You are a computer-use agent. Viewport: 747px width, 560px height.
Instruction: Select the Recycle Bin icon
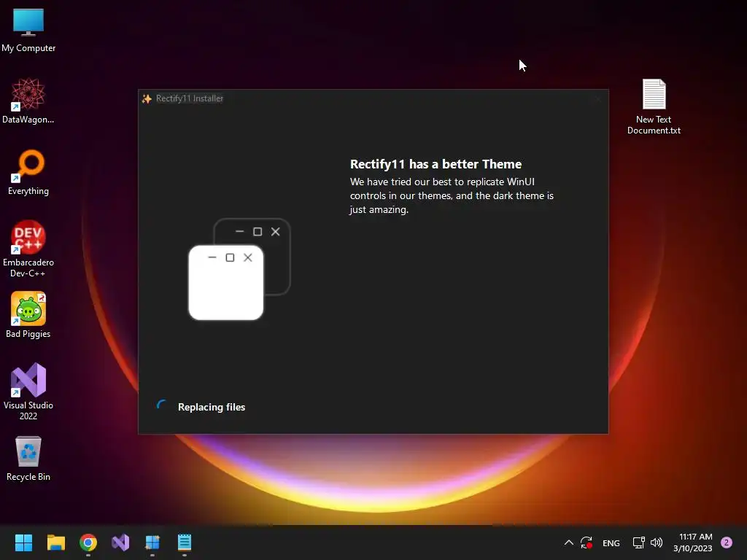coord(28,458)
